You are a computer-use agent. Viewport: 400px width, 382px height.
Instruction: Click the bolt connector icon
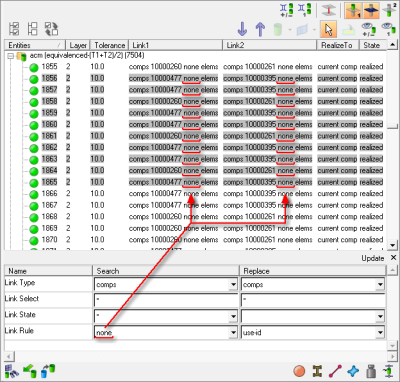[x=317, y=371]
